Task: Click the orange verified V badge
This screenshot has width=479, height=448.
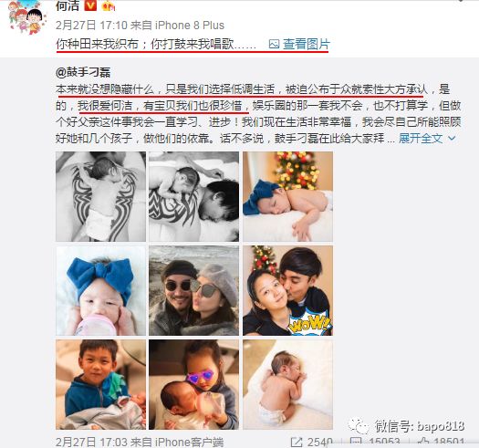Action: click(x=90, y=5)
